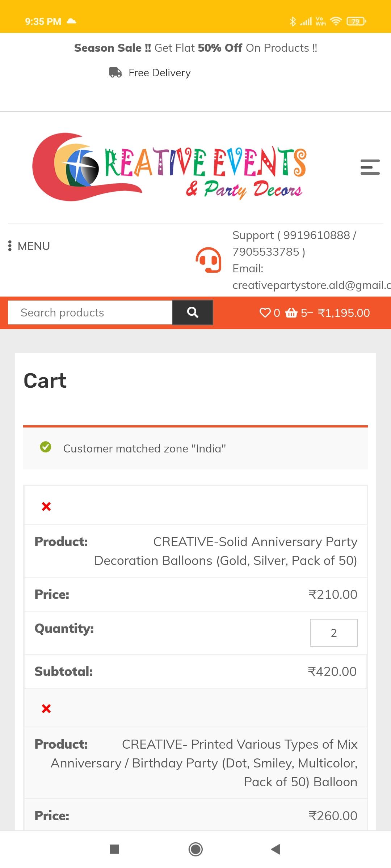Screen dimensions: 391x868
Task: Tap the orange support headset icon
Action: click(x=209, y=260)
